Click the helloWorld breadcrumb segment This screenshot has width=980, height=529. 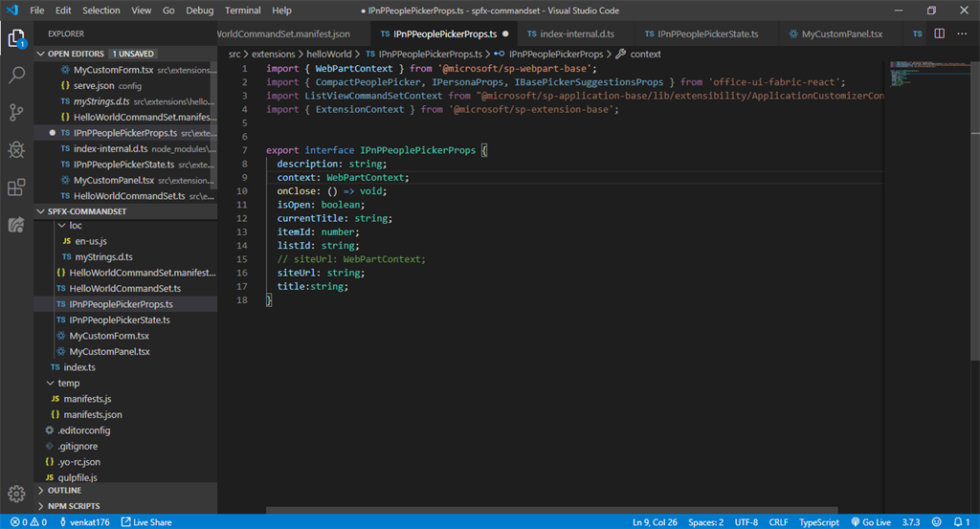(329, 55)
